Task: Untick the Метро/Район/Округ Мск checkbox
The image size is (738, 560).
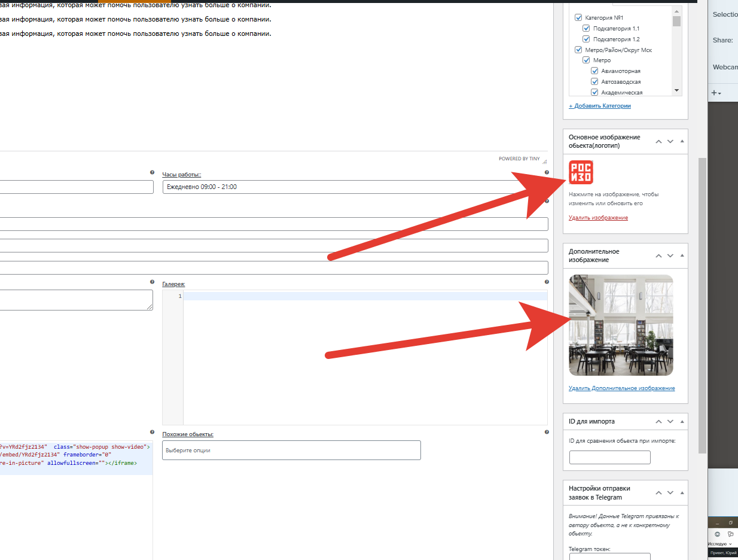Action: [x=578, y=50]
